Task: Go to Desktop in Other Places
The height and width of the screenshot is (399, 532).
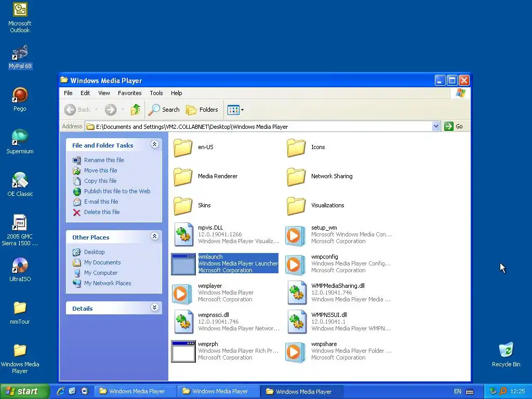Action: pyautogui.click(x=95, y=252)
